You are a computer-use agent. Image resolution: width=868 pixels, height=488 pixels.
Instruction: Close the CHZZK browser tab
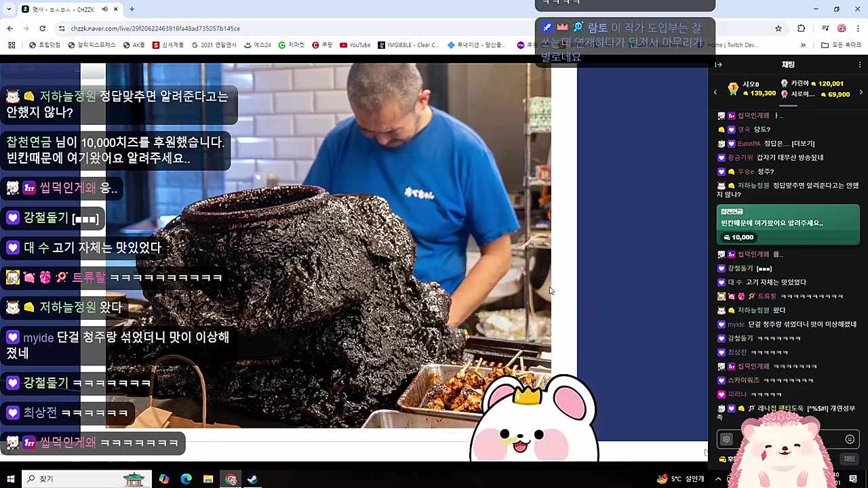coord(116,9)
